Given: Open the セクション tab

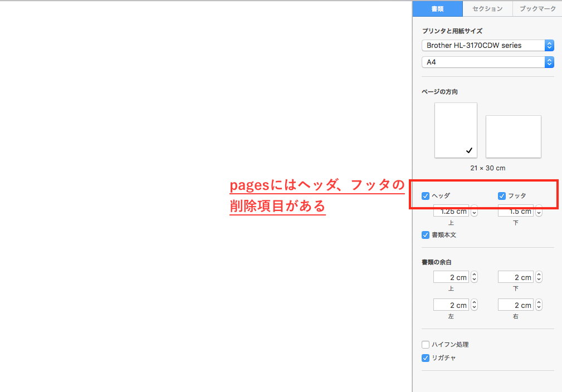Looking at the screenshot, I should pos(487,8).
